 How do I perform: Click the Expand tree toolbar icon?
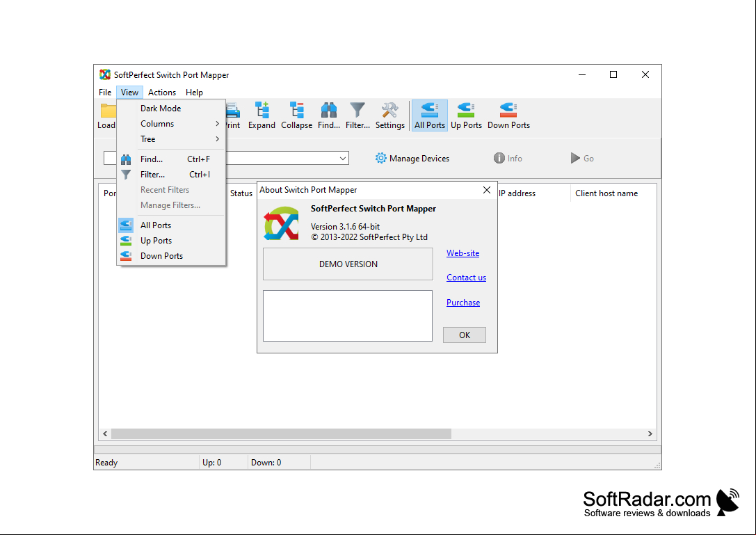[x=262, y=111]
